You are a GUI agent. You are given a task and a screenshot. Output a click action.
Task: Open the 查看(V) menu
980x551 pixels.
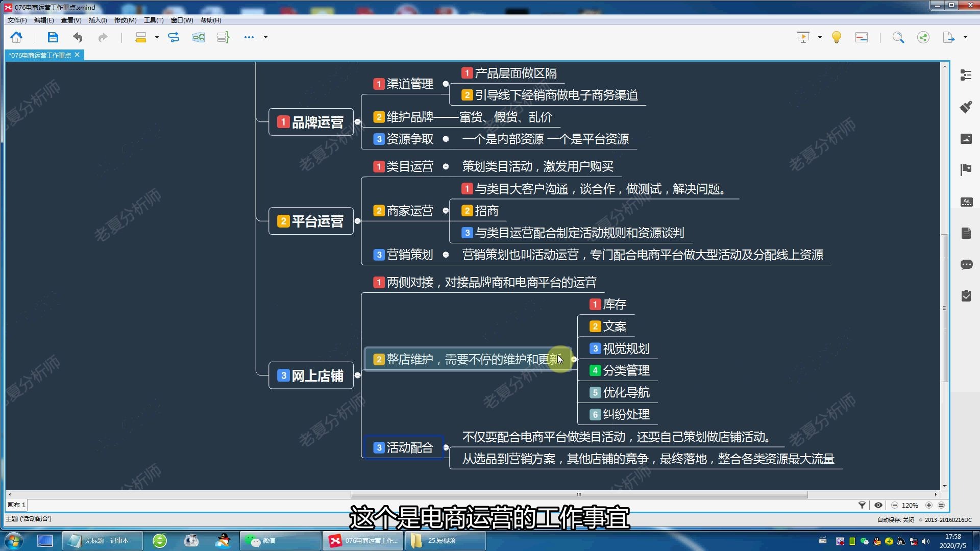[71, 20]
